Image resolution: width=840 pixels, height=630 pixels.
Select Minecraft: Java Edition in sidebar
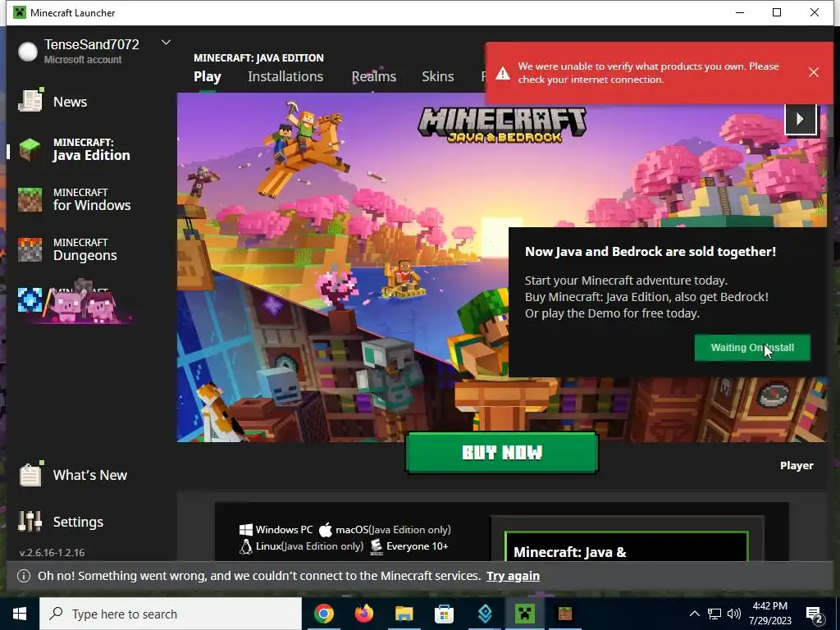[x=74, y=149]
